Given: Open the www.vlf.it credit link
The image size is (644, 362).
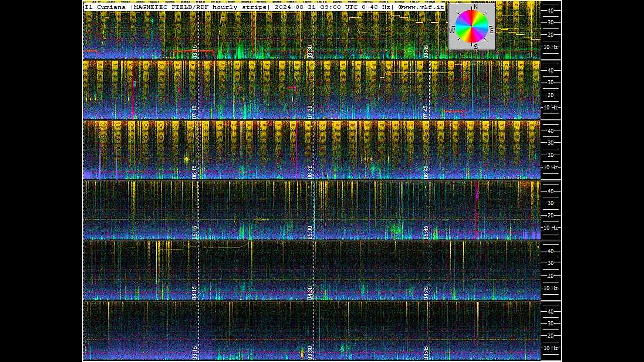Looking at the screenshot, I should point(421,7).
